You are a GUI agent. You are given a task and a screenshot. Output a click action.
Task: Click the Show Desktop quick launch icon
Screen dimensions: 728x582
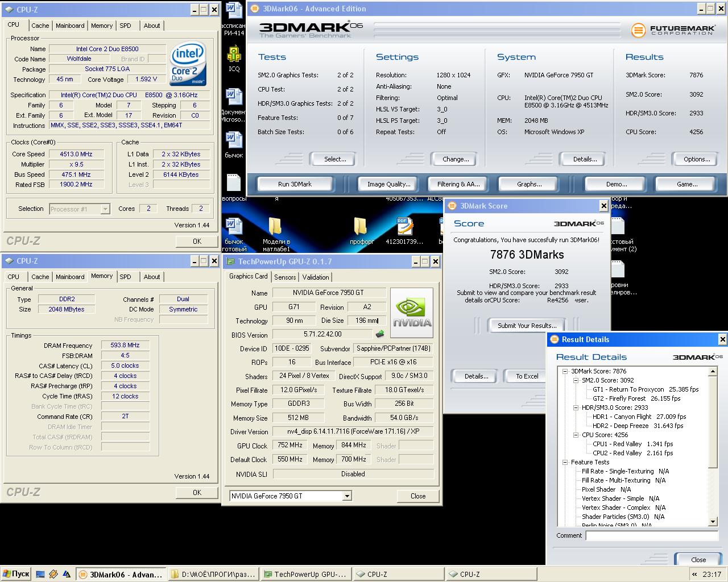point(40,574)
